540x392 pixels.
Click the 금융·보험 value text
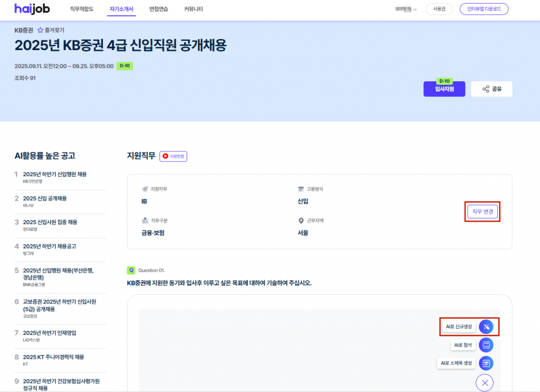click(x=153, y=233)
